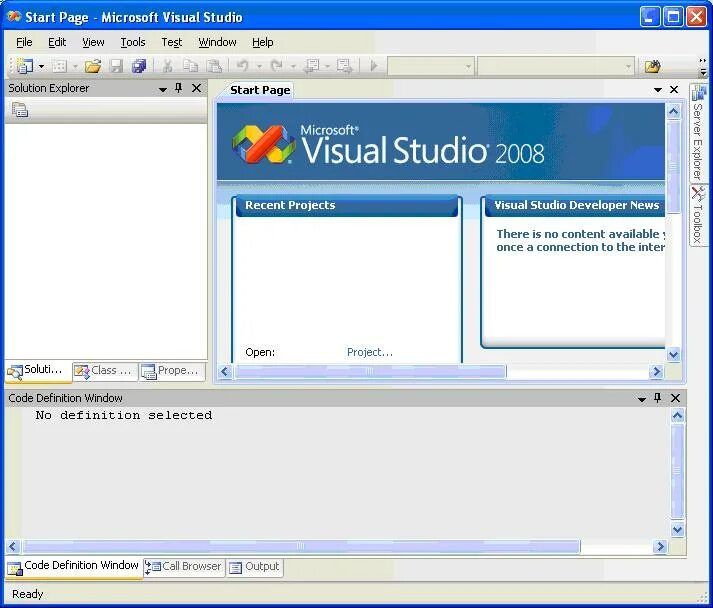Select the Start Page document tab
Image resolution: width=713 pixels, height=608 pixels.
260,90
